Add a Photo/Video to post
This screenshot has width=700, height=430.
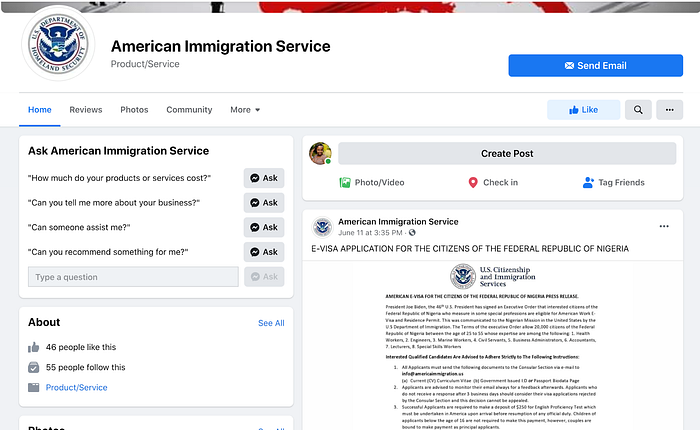tap(371, 183)
